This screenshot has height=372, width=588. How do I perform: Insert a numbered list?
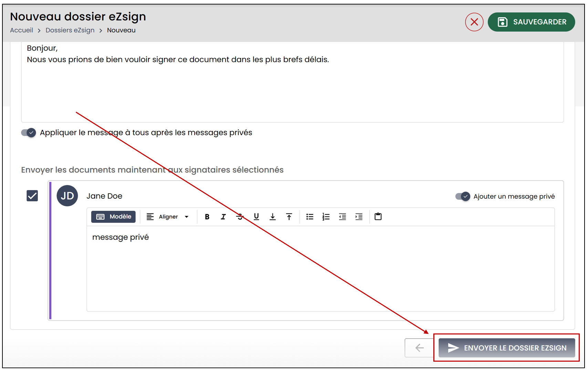(326, 217)
